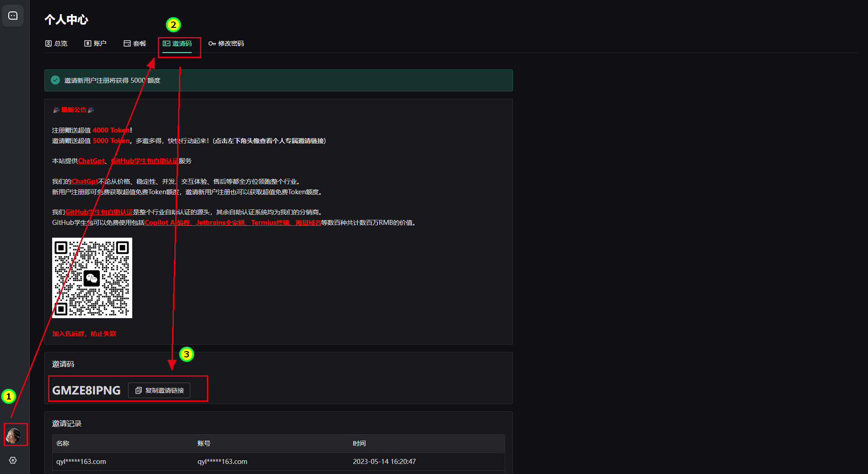The image size is (868, 474).
Task: Open the Termius终端 link
Action: pos(270,223)
